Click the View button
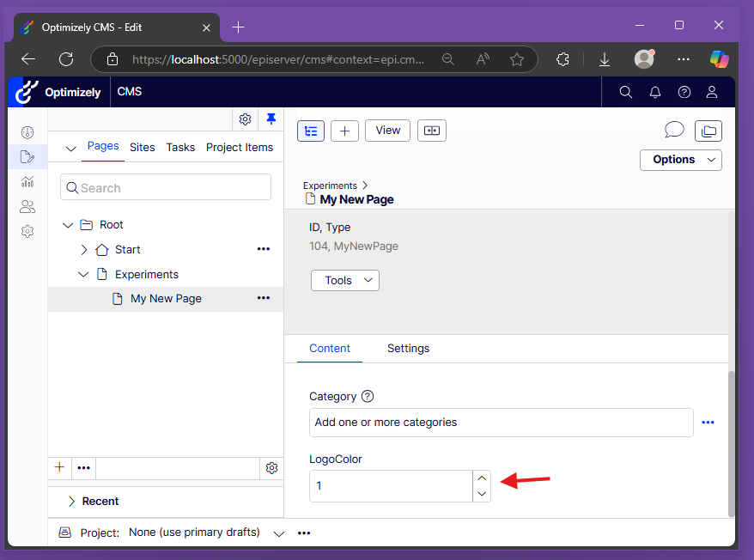Image resolution: width=754 pixels, height=560 pixels. pos(387,131)
